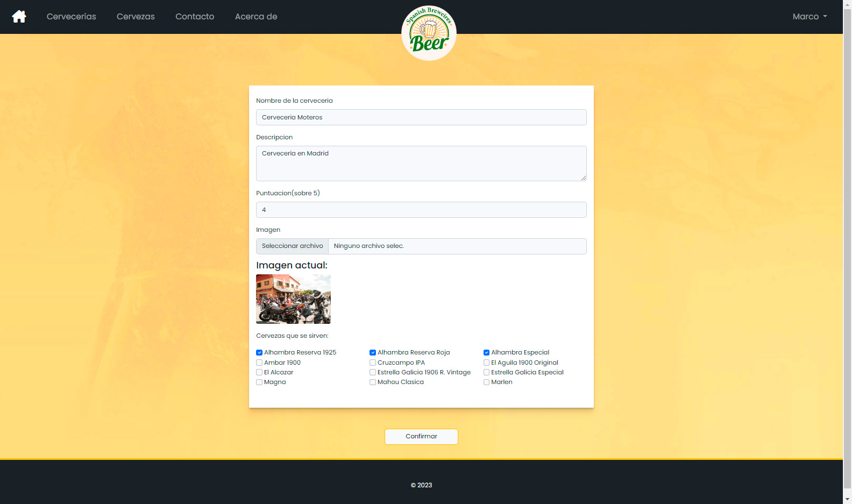The width and height of the screenshot is (852, 504).
Task: Click the '© 2023' footer text
Action: [421, 485]
